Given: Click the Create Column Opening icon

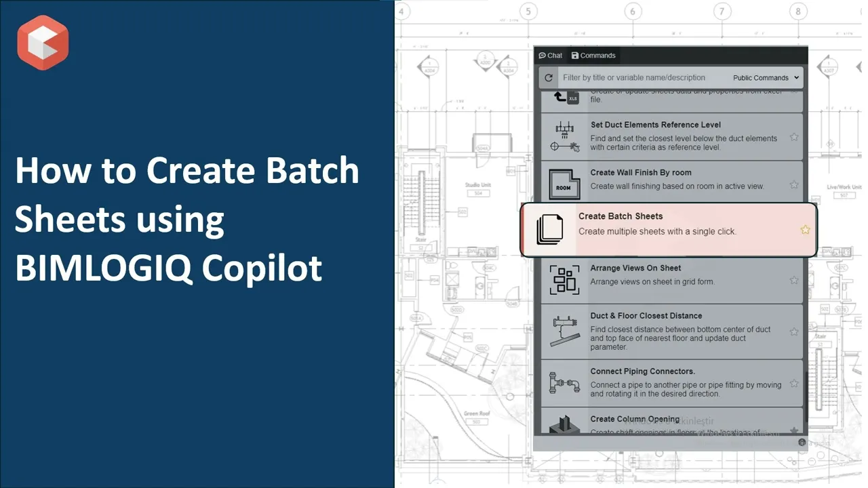Looking at the screenshot, I should point(564,425).
